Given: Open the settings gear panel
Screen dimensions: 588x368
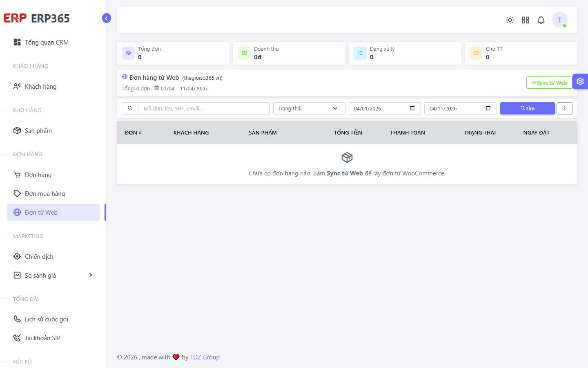Looking at the screenshot, I should (580, 81).
